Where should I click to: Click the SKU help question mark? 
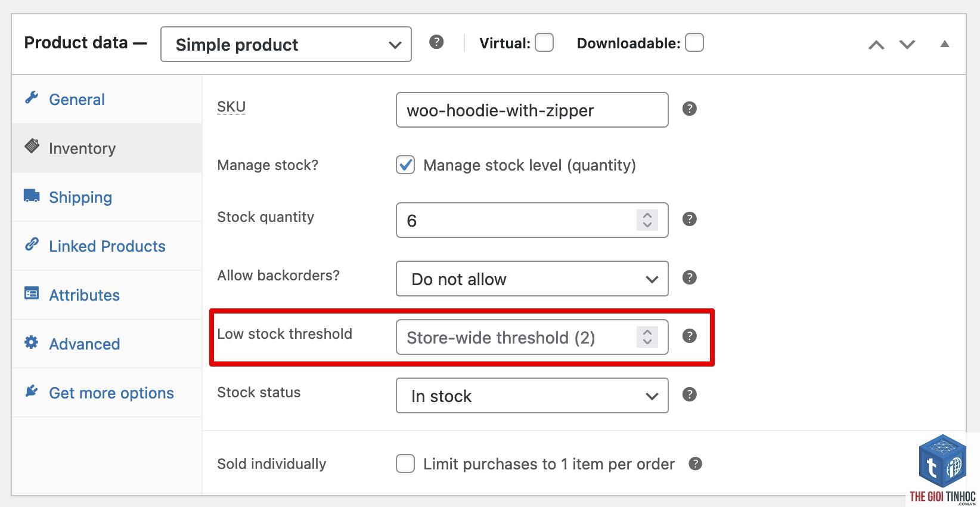tap(689, 109)
